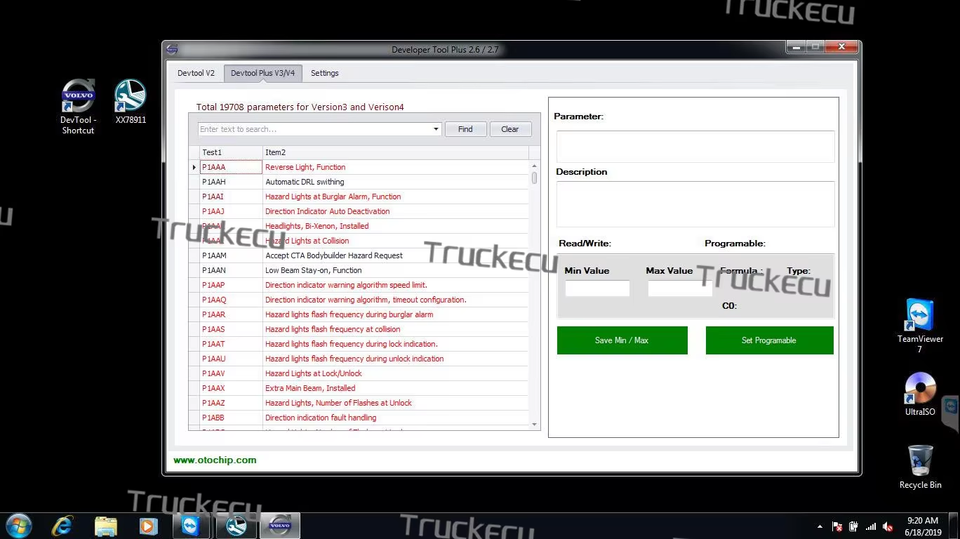Click the Volvo icon in the title bar
Image resolution: width=960 pixels, height=539 pixels.
pyautogui.click(x=173, y=50)
